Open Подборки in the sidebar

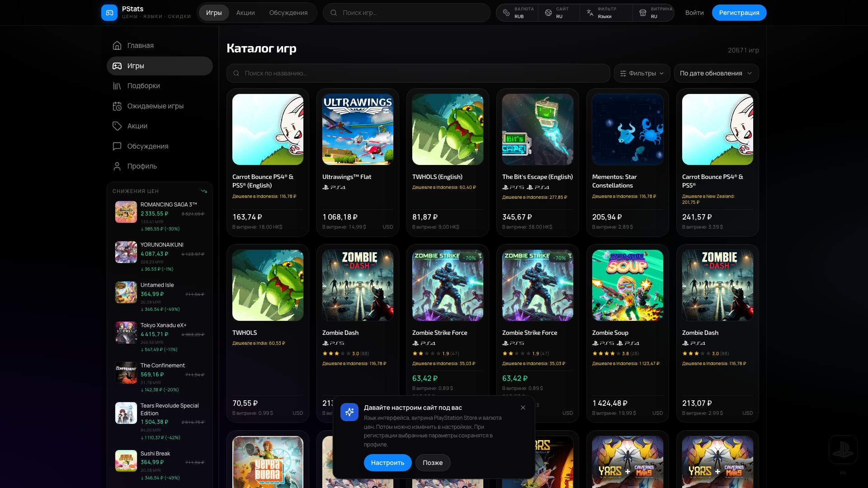pos(160,86)
